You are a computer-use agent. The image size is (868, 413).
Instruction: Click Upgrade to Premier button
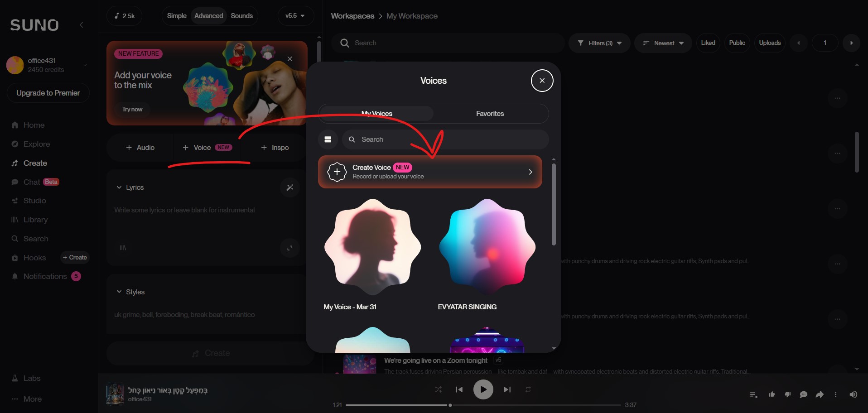(48, 93)
